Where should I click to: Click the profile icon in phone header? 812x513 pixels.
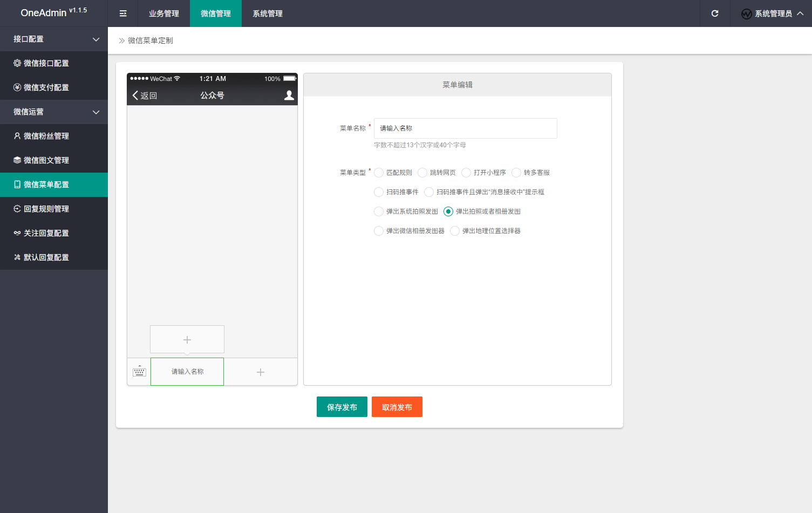[x=289, y=95]
